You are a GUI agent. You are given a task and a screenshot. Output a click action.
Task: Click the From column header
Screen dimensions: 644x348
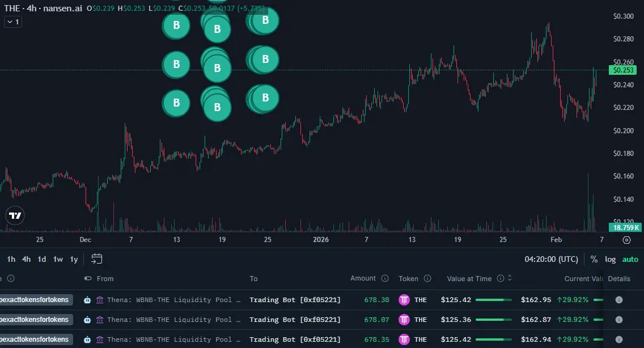(105, 278)
